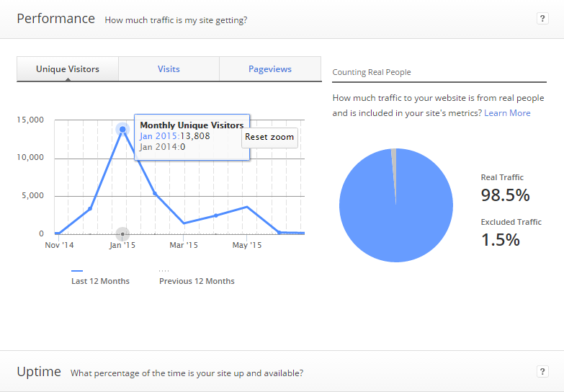The width and height of the screenshot is (564, 392).
Task: Click the Performance section heading
Action: click(x=55, y=18)
